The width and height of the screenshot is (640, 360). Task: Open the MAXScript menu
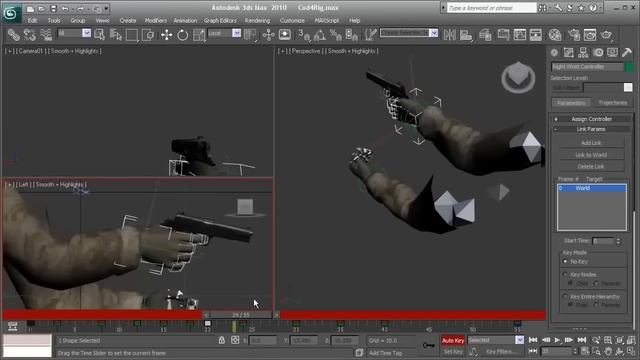(327, 20)
